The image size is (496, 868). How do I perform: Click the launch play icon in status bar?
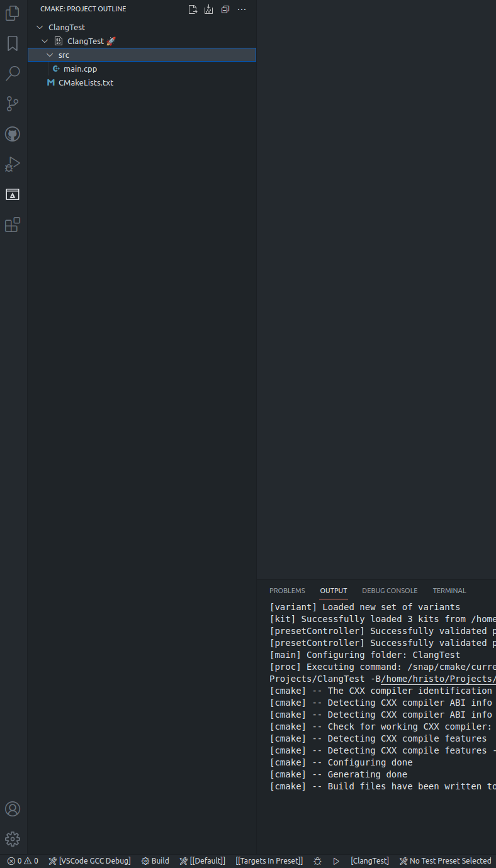pos(337,861)
